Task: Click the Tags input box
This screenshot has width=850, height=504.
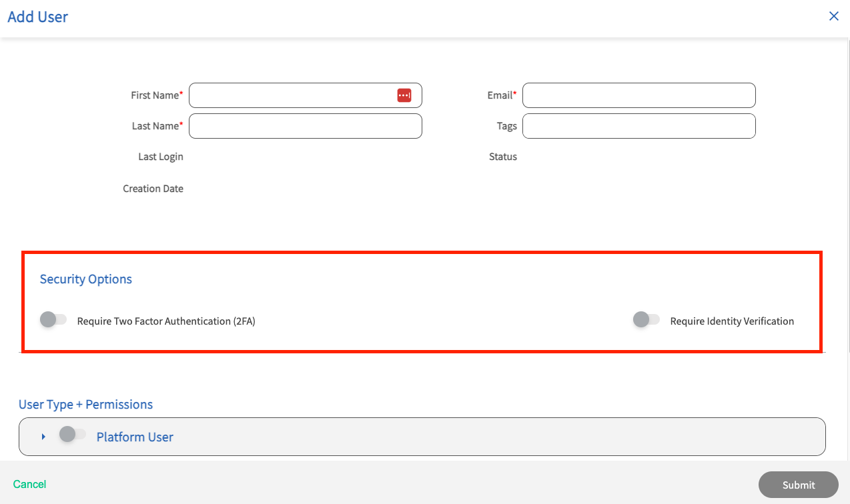Action: [639, 126]
